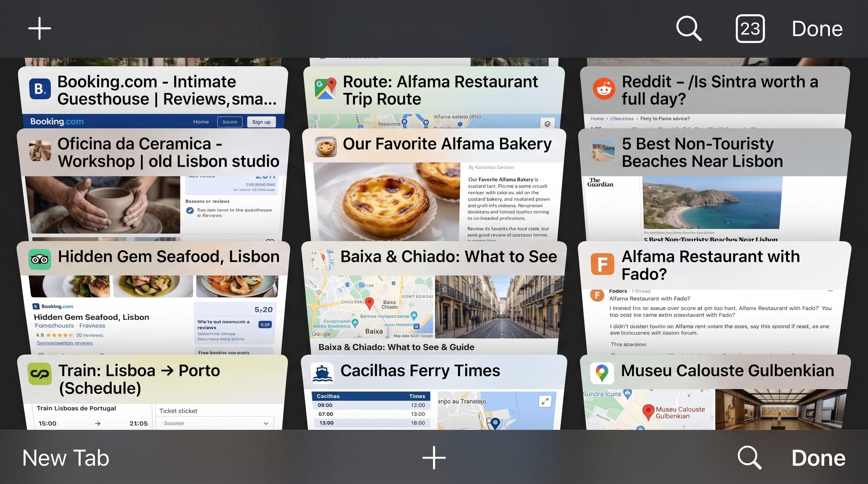Tap the New Tab button

tap(66, 458)
